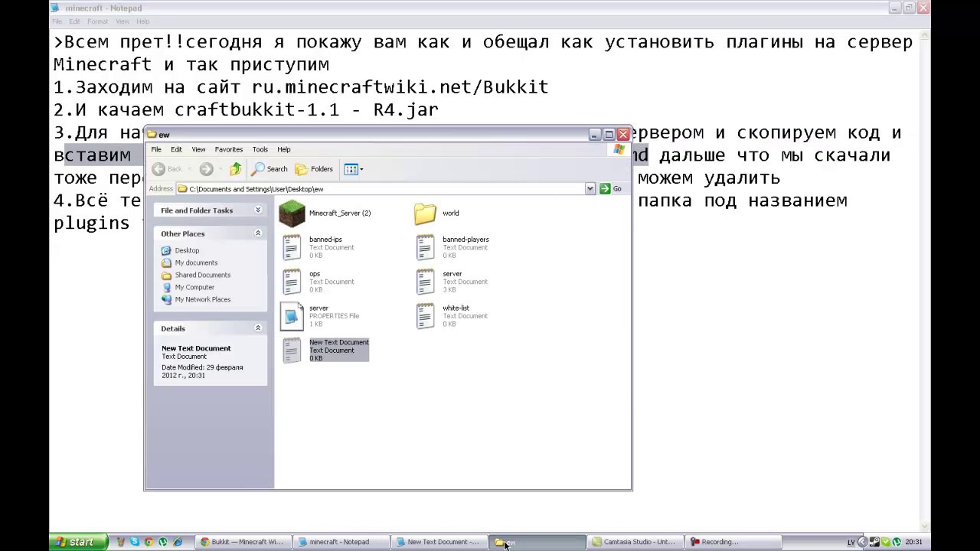This screenshot has height=551, width=980.
Task: Open Explorer Edit menu
Action: [176, 149]
